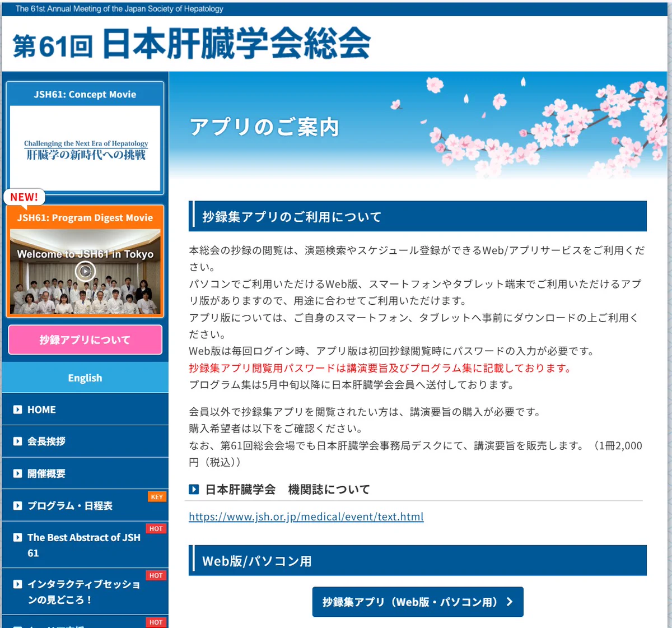Click the red password notice text
Image resolution: width=672 pixels, height=628 pixels.
(381, 368)
